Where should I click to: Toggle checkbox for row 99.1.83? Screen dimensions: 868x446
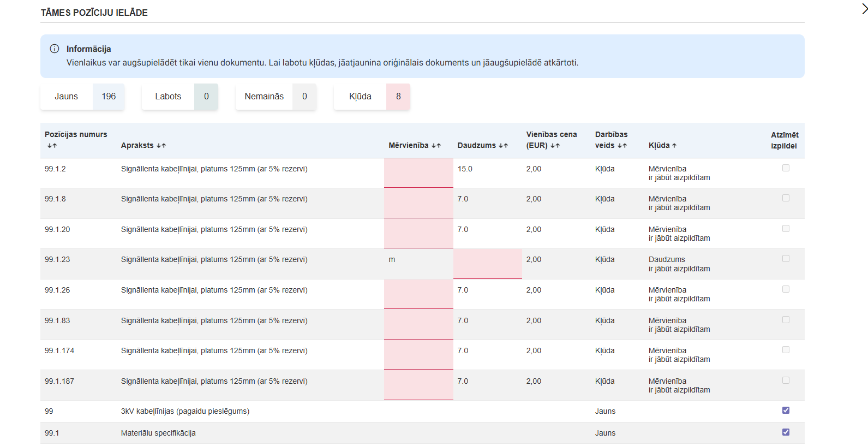786,320
